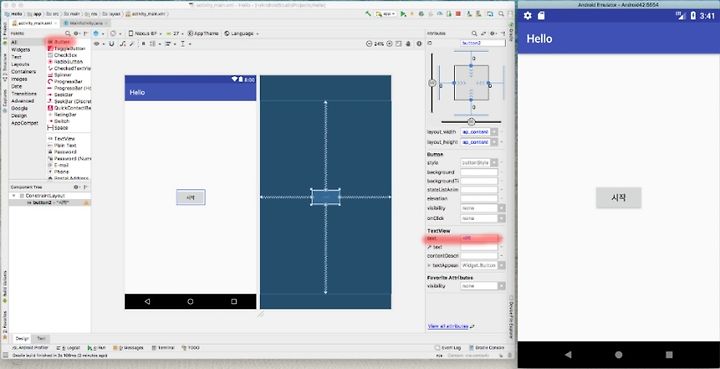Open the Gradle Console button
This screenshot has height=369, width=720.
point(486,348)
